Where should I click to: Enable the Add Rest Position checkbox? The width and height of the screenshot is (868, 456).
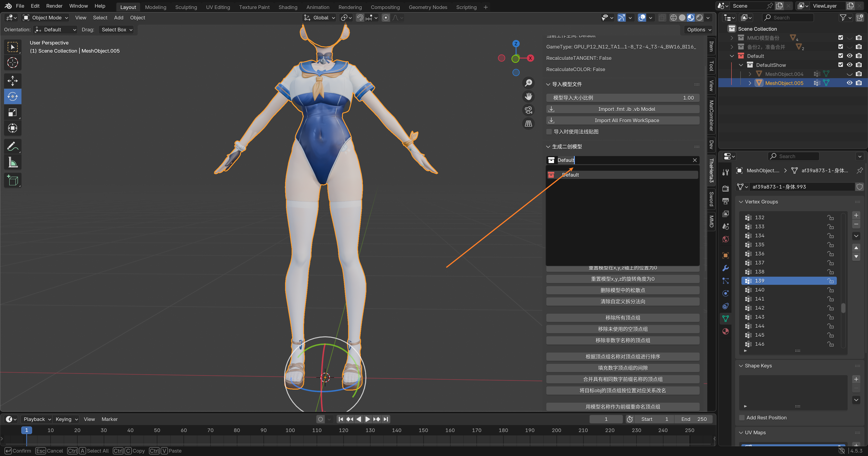click(742, 418)
